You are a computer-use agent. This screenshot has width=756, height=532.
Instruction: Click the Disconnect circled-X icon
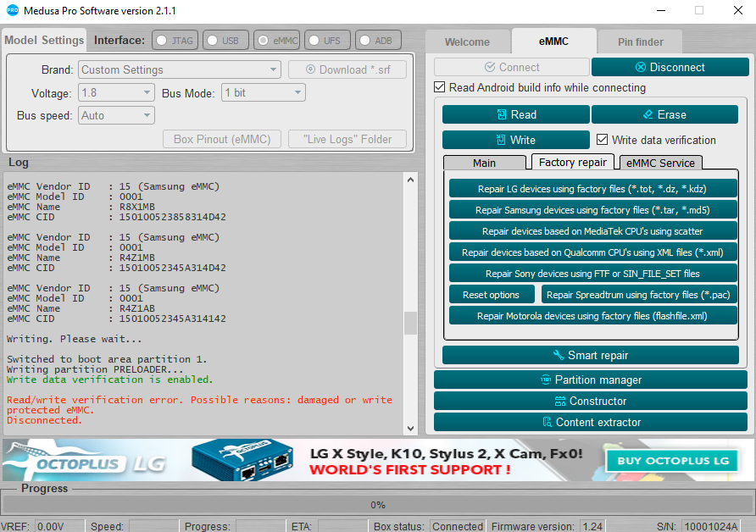click(640, 67)
